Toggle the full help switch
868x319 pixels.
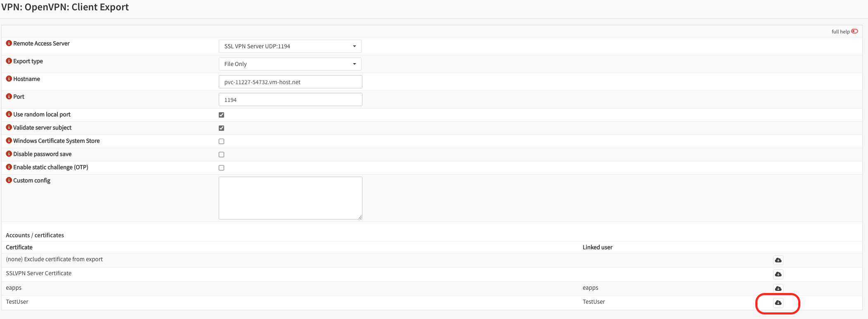pyautogui.click(x=854, y=31)
